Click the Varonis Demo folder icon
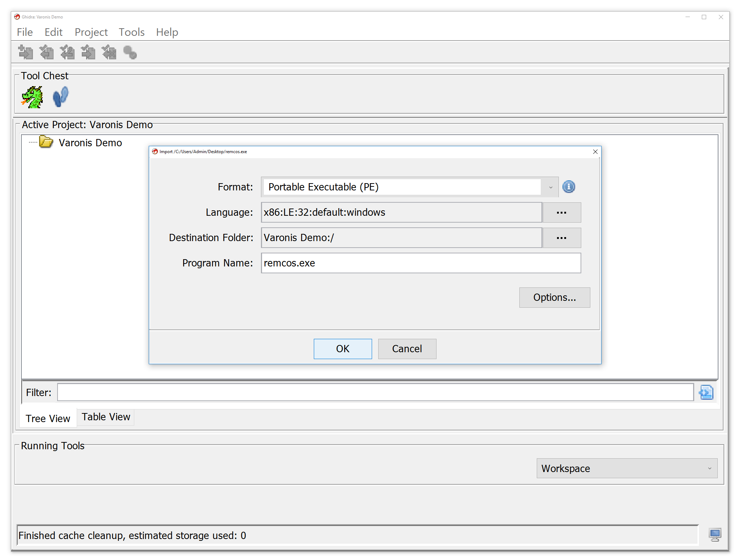 (x=46, y=142)
